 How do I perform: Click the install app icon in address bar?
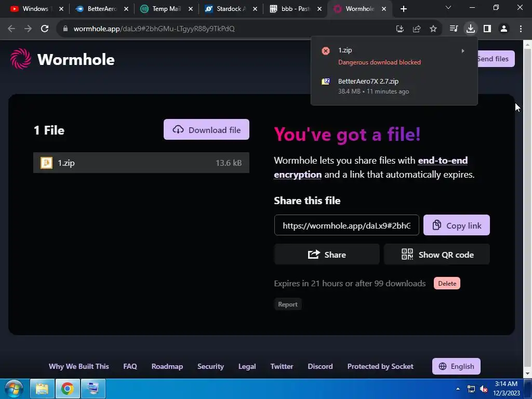pos(400,29)
